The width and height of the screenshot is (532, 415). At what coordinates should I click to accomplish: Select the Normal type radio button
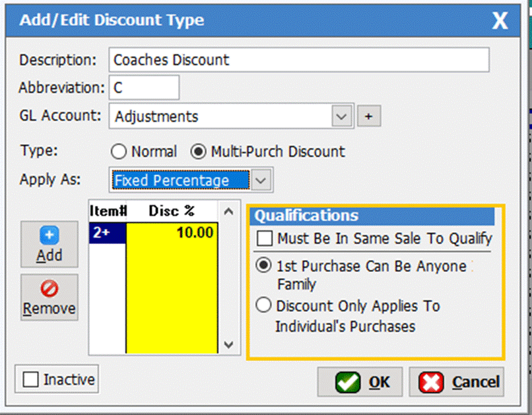tap(119, 152)
